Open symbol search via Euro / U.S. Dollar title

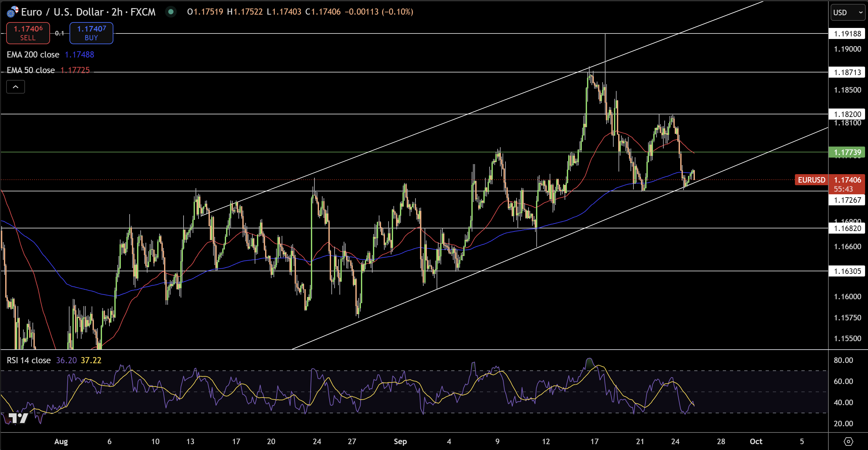click(62, 12)
